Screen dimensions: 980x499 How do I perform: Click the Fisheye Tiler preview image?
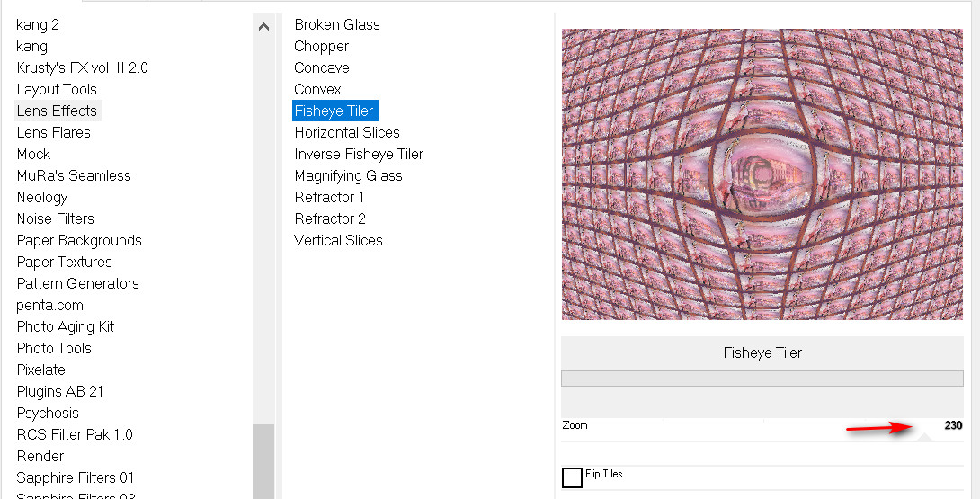pyautogui.click(x=762, y=174)
